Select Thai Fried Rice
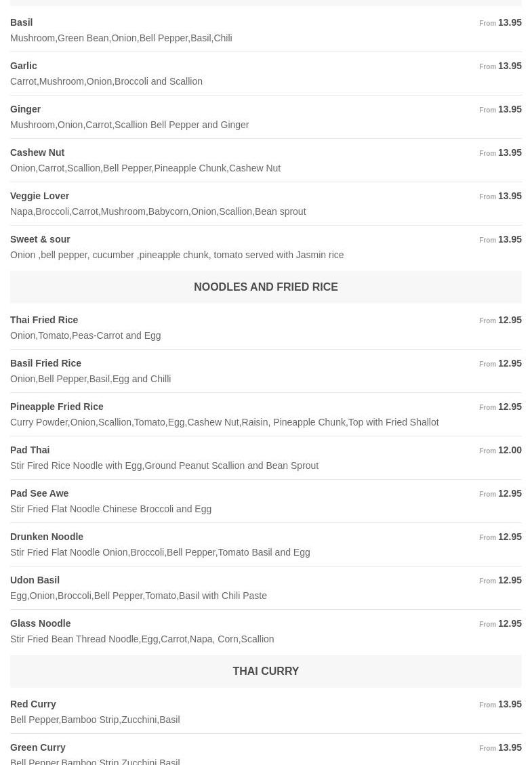This screenshot has height=765, width=532. 44,320
